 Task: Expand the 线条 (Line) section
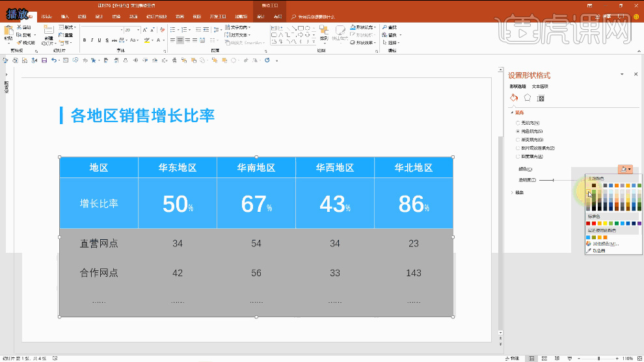[512, 192]
